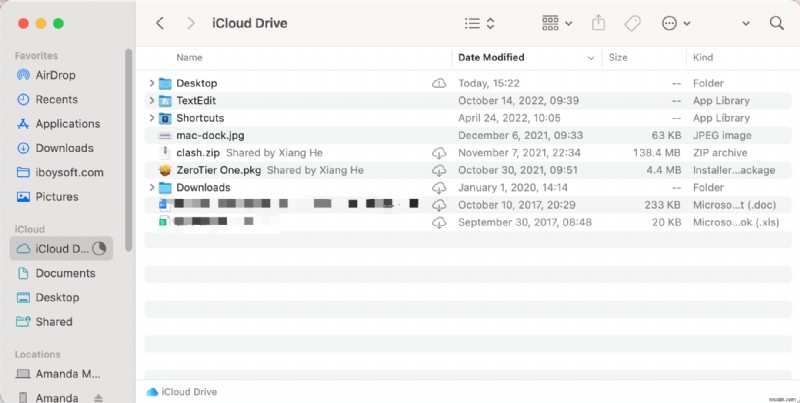Viewport: 800px width, 403px height.
Task: Select the ZeroTier One.pkg package icon
Action: pos(165,170)
